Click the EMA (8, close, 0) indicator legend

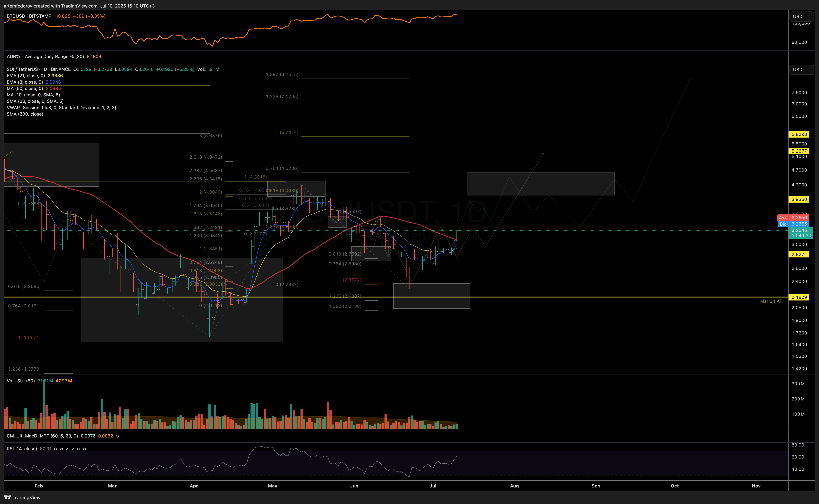tap(25, 82)
